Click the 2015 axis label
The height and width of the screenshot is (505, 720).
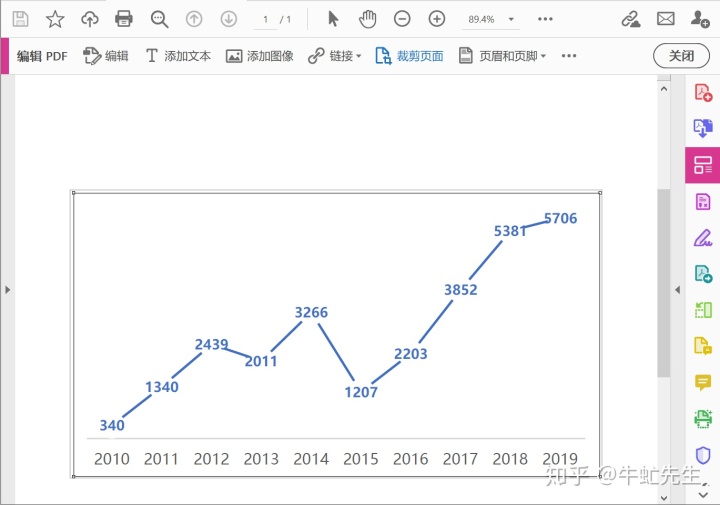click(361, 459)
